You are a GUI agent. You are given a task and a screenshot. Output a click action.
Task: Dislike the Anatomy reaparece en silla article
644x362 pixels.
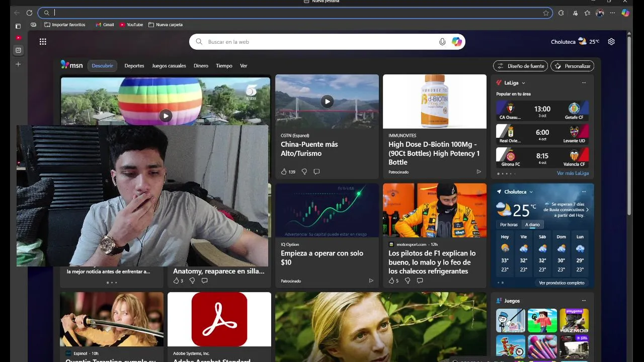(x=192, y=281)
